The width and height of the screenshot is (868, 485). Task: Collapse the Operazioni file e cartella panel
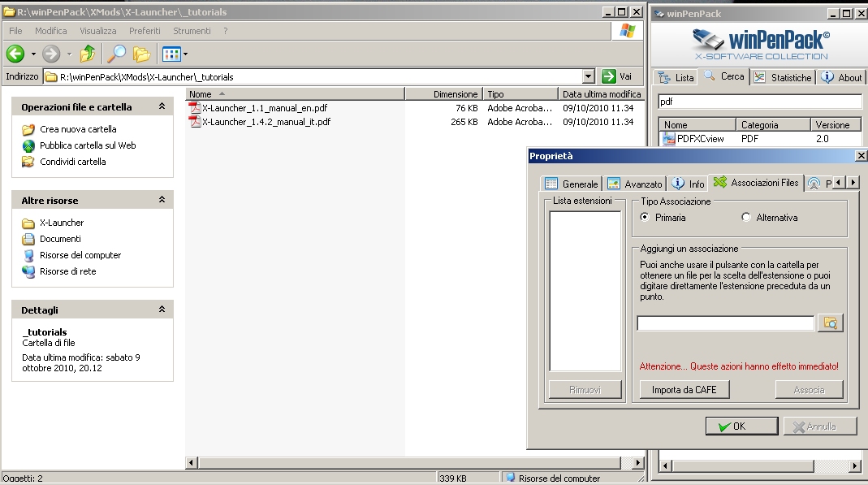coord(162,106)
